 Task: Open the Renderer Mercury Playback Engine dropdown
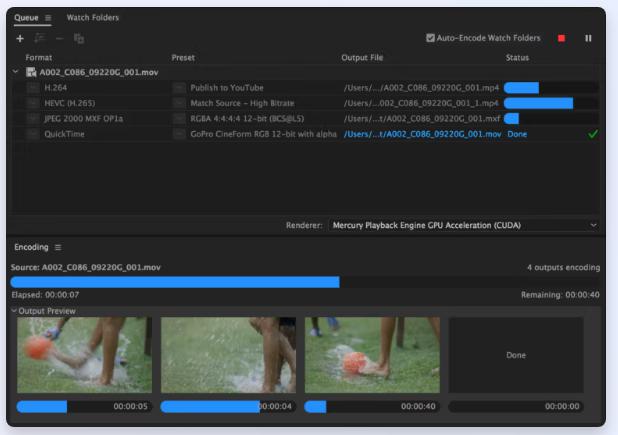[x=463, y=225]
